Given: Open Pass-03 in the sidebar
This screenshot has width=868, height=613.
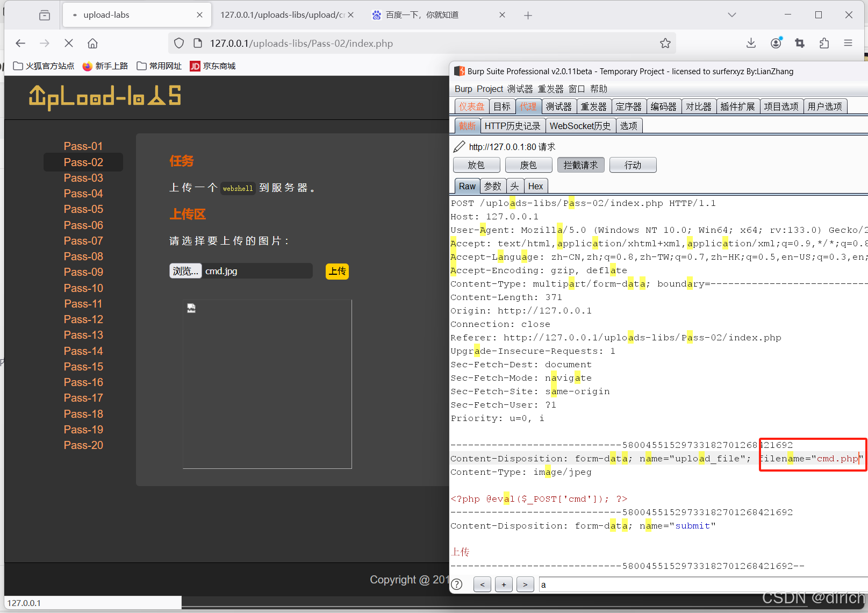Looking at the screenshot, I should [83, 178].
